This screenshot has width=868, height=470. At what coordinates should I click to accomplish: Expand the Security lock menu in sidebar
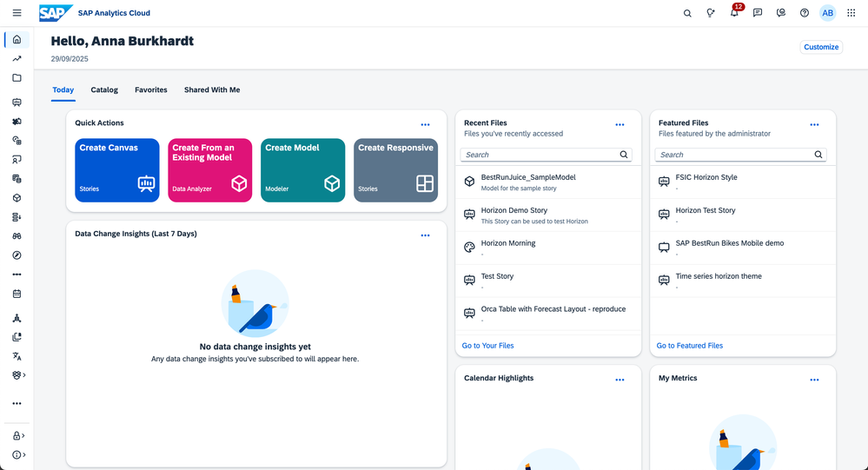click(17, 435)
